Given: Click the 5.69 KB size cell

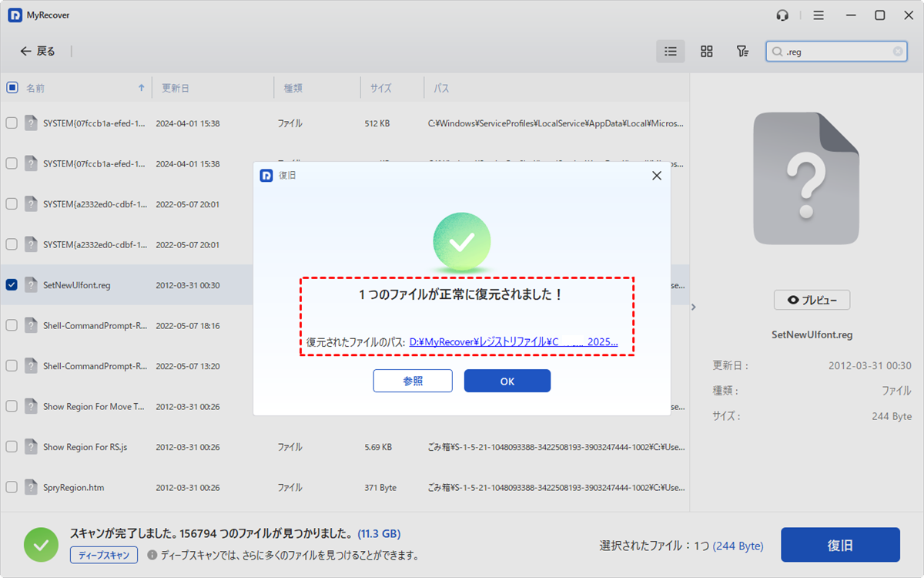Looking at the screenshot, I should click(x=378, y=447).
